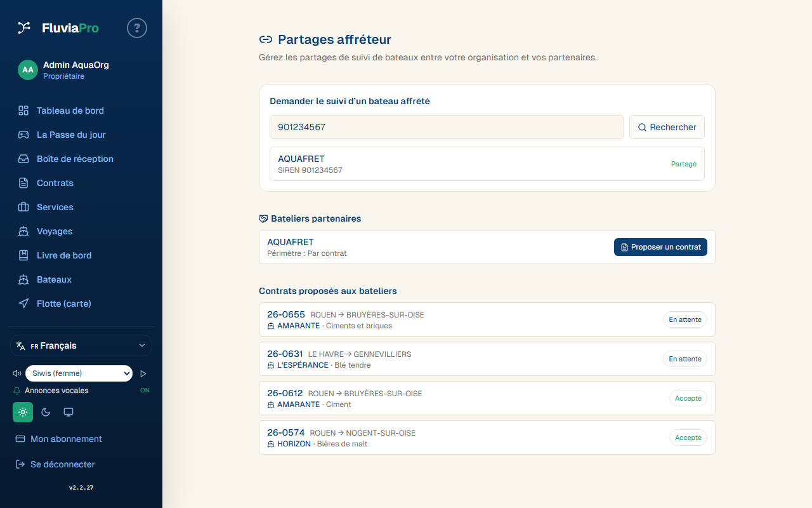Click the link icon beside Partages affréteur
812x508 pixels.
point(266,39)
